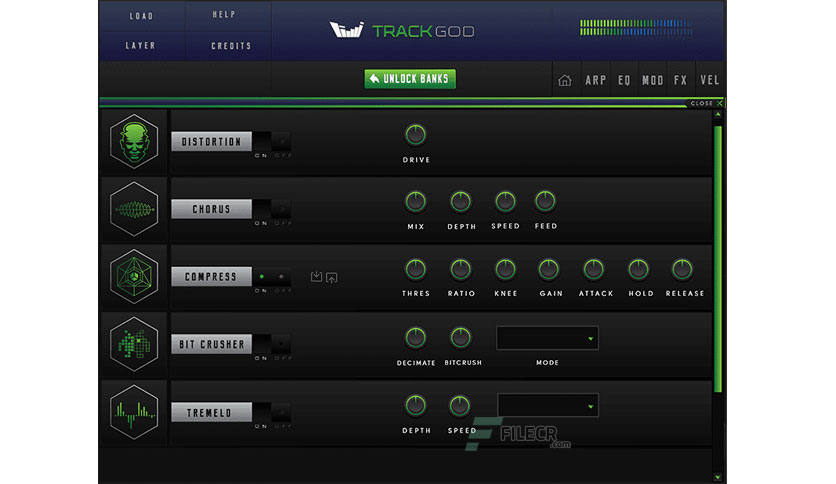
Task: Click the compressor Knee knob
Action: point(505,269)
